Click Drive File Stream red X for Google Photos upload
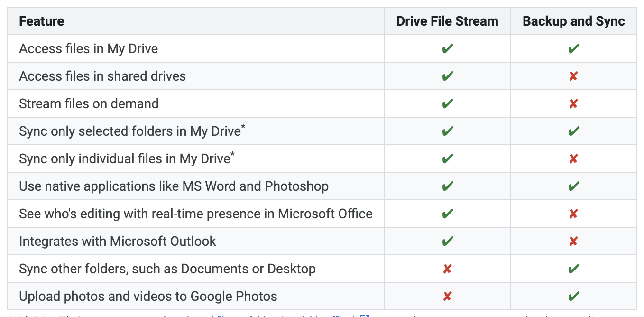Image resolution: width=644 pixels, height=317 pixels. (447, 297)
